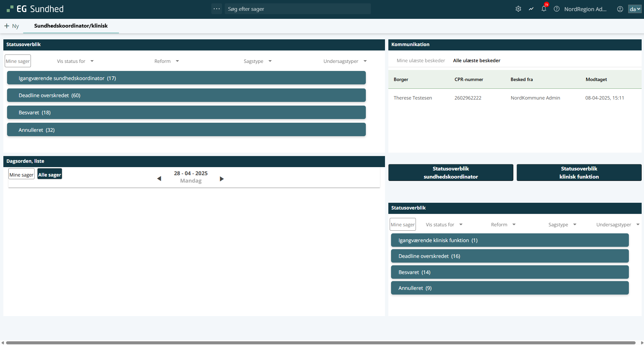Click the Søg efter sager search field
This screenshot has width=644, height=345.
tap(297, 9)
